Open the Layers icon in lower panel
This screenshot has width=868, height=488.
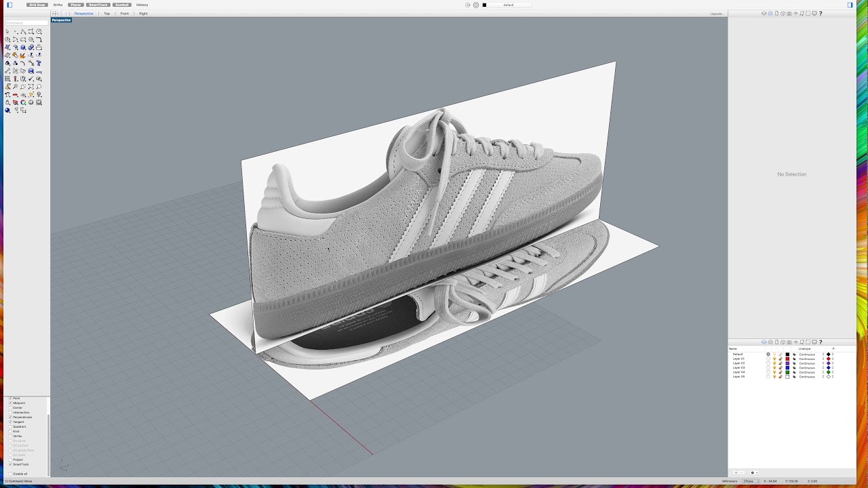[764, 342]
